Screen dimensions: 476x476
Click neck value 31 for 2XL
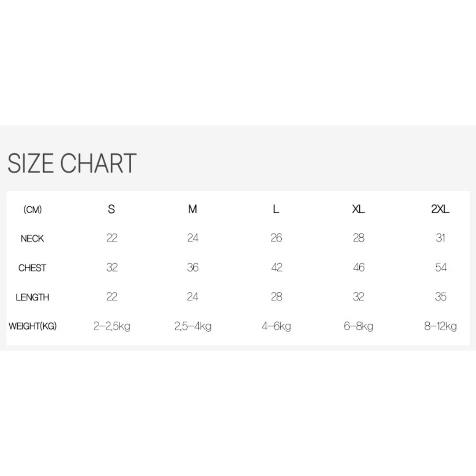tap(440, 238)
